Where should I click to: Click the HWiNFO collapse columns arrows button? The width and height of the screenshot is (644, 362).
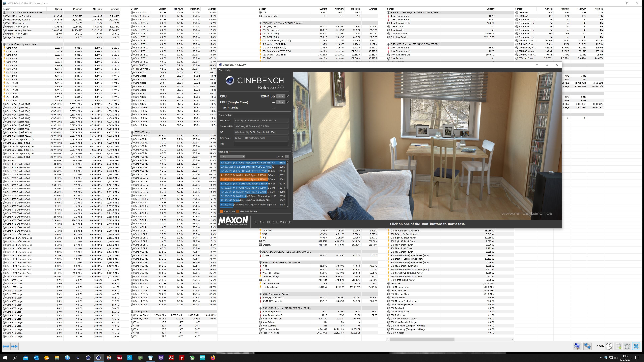tap(14, 346)
